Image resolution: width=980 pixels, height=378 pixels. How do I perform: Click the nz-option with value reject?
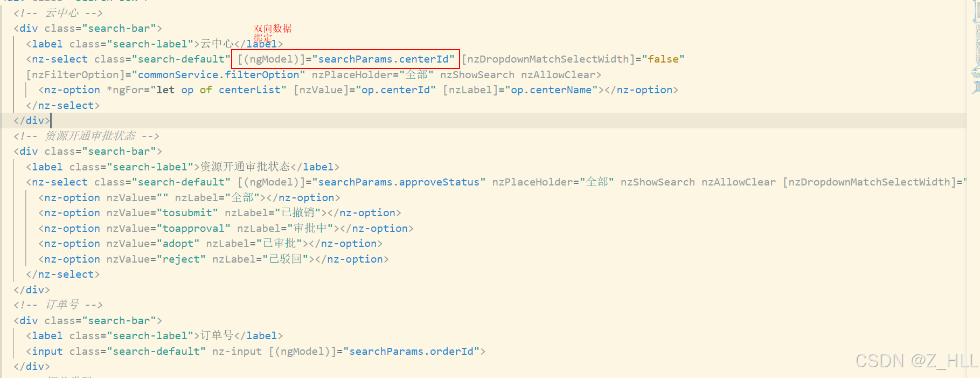[x=213, y=259]
